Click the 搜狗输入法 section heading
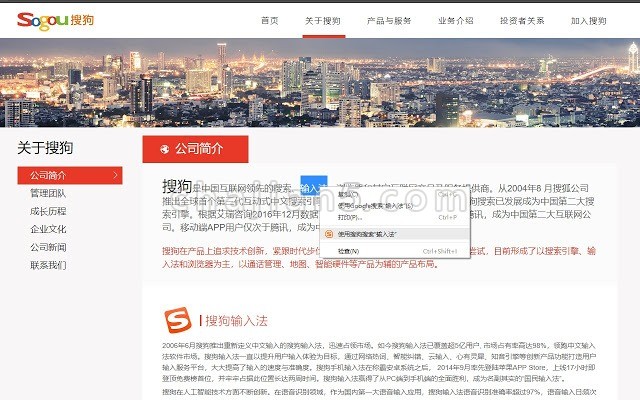This screenshot has width=640, height=400. 236,321
